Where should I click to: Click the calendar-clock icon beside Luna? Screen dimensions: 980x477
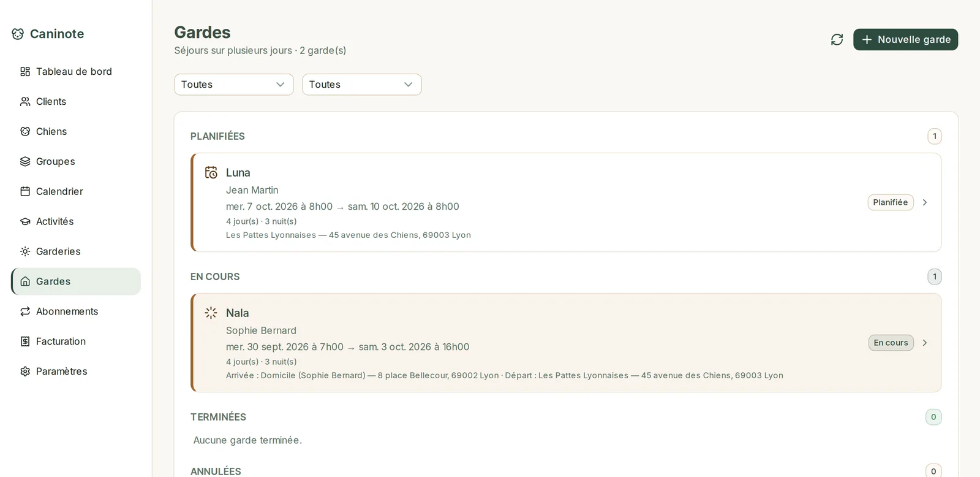coord(211,173)
